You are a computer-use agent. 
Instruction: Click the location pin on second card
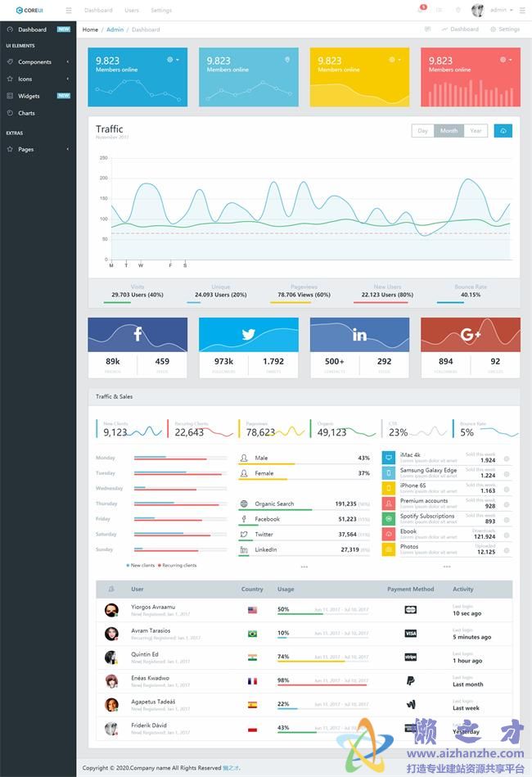287,60
